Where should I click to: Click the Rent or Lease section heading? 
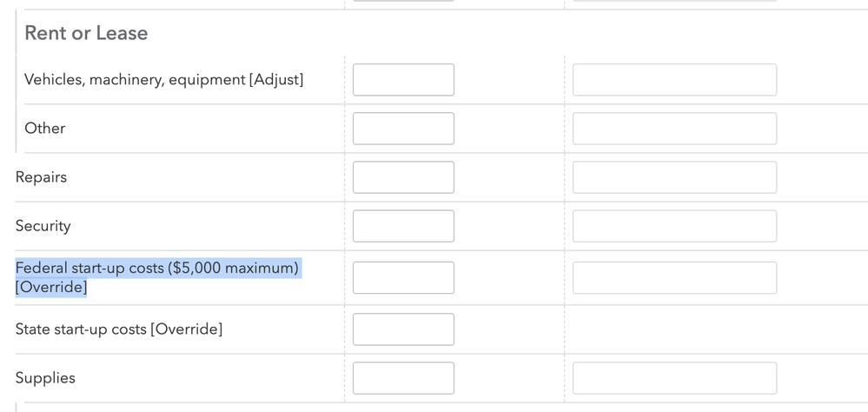(x=86, y=33)
